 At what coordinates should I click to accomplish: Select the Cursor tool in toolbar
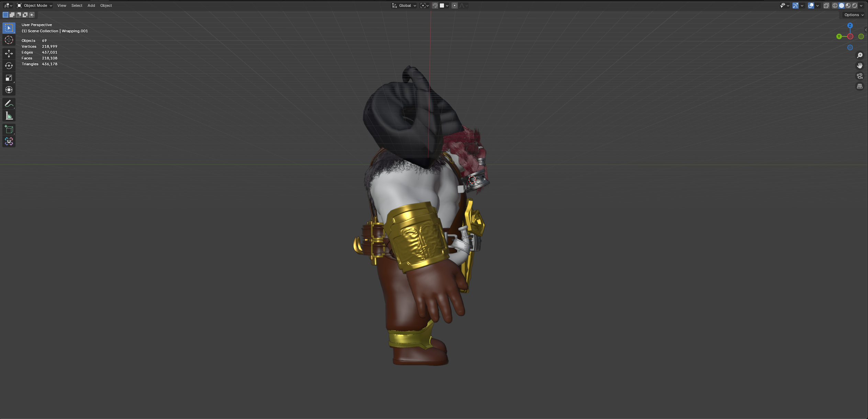[9, 40]
